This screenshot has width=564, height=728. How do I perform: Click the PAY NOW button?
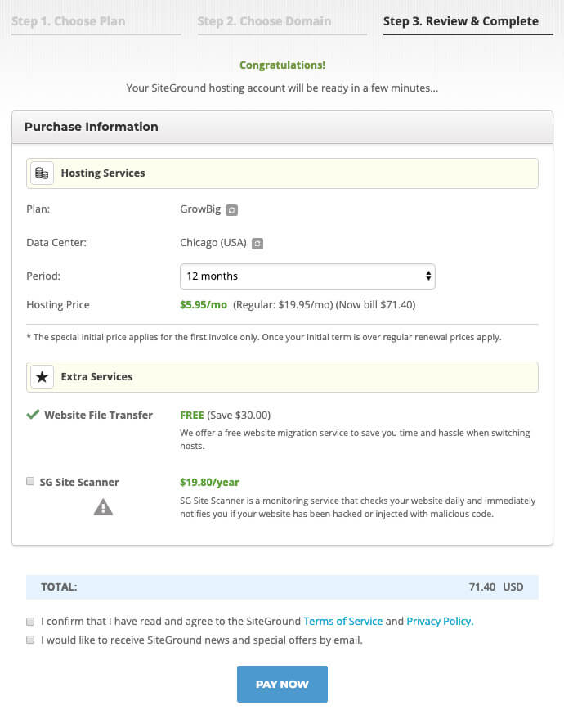coord(282,684)
